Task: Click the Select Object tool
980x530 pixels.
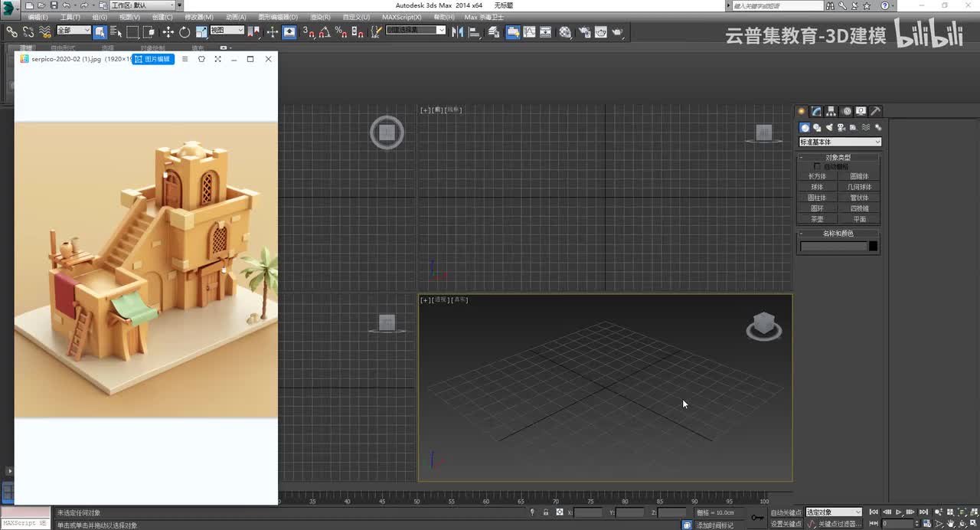Action: click(x=100, y=31)
